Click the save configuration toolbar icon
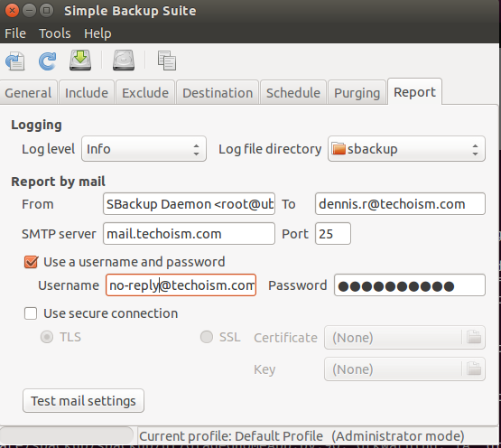 click(x=15, y=61)
